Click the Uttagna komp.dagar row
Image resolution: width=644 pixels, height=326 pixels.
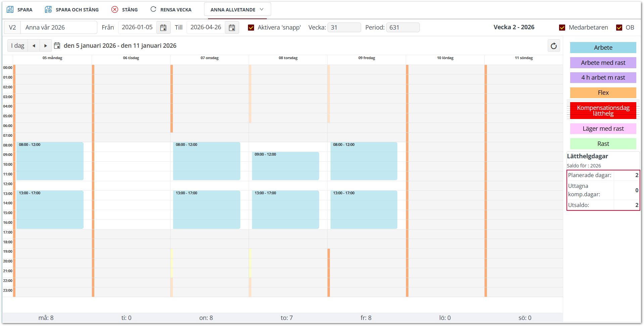tap(603, 190)
